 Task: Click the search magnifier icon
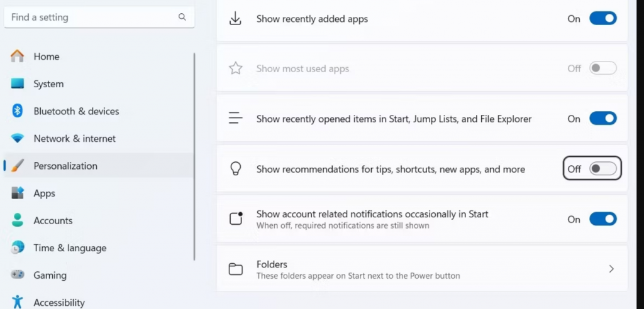pyautogui.click(x=182, y=18)
